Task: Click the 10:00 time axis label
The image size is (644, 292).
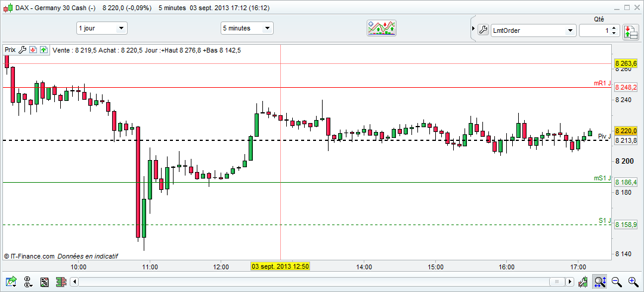Action: point(79,266)
